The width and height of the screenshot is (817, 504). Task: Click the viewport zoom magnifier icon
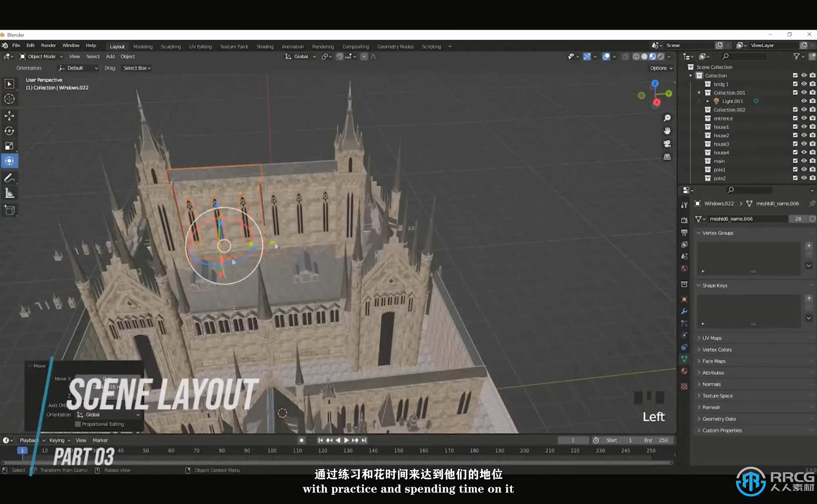[667, 118]
